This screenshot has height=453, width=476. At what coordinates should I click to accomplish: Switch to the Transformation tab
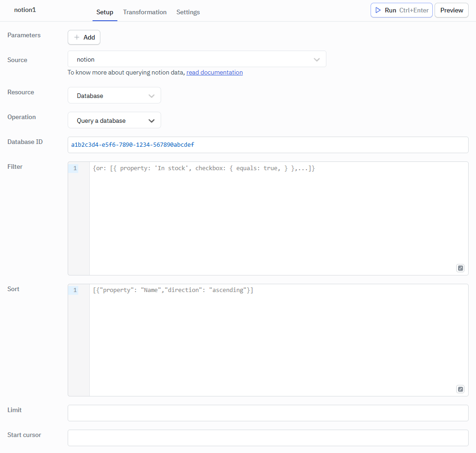(x=145, y=12)
